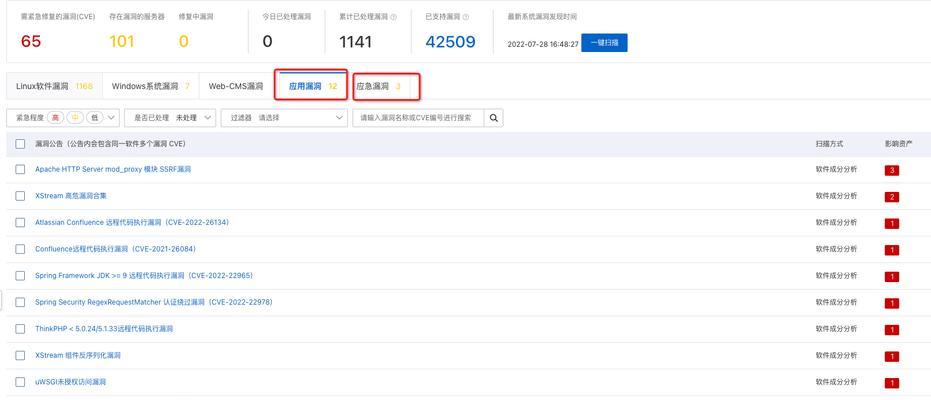This screenshot has height=400, width=931.
Task: Click the 一键扫描 button
Action: click(x=604, y=43)
